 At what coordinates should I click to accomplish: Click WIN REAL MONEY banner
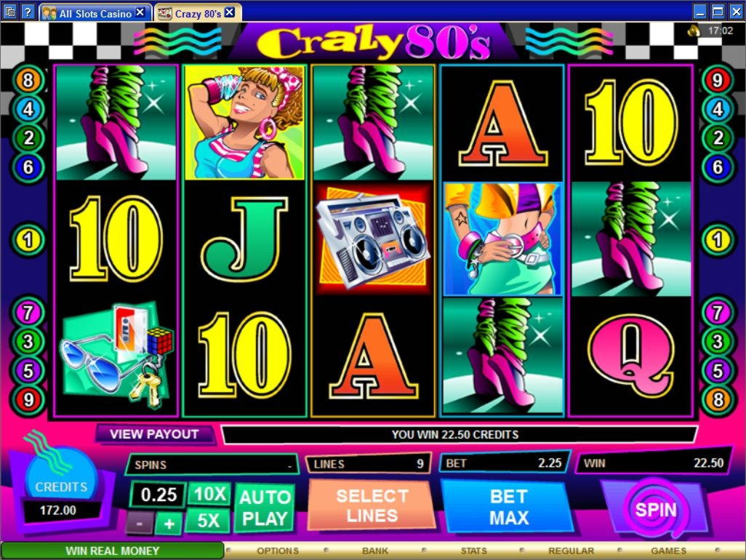click(112, 551)
